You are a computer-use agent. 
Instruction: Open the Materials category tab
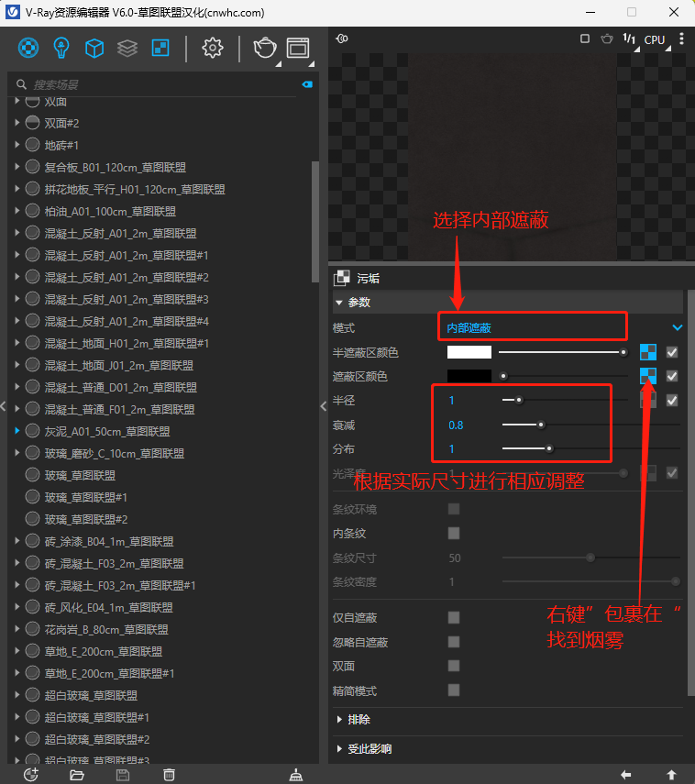point(29,48)
